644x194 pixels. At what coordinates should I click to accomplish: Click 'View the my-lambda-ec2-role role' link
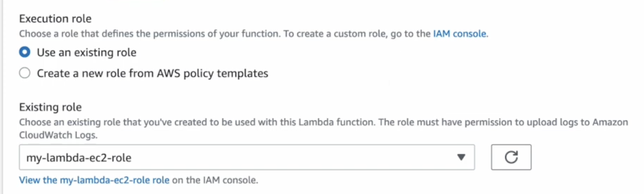(94, 180)
